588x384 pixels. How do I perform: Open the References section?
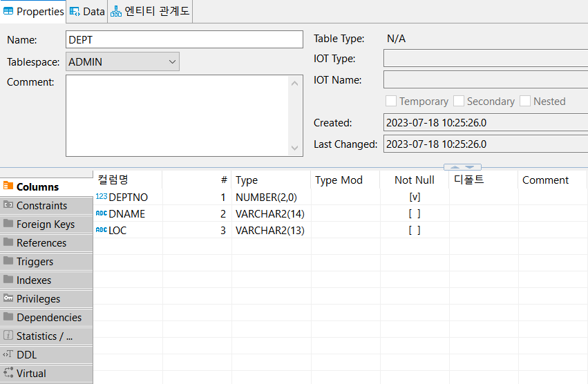[x=46, y=243]
